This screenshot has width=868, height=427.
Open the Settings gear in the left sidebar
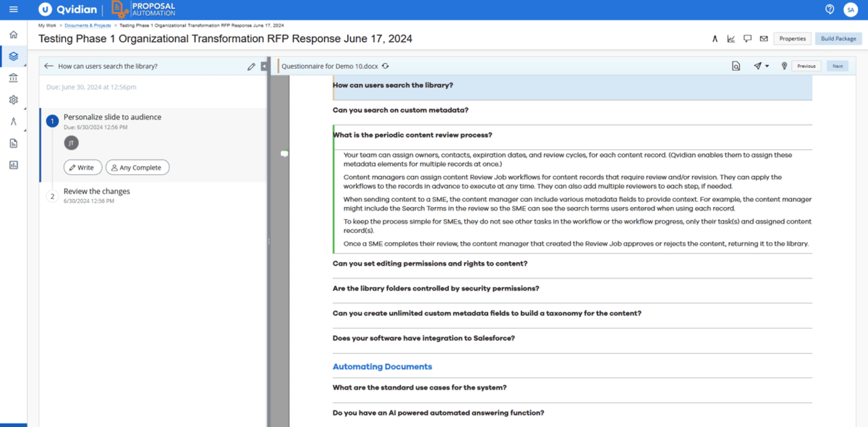pos(12,100)
